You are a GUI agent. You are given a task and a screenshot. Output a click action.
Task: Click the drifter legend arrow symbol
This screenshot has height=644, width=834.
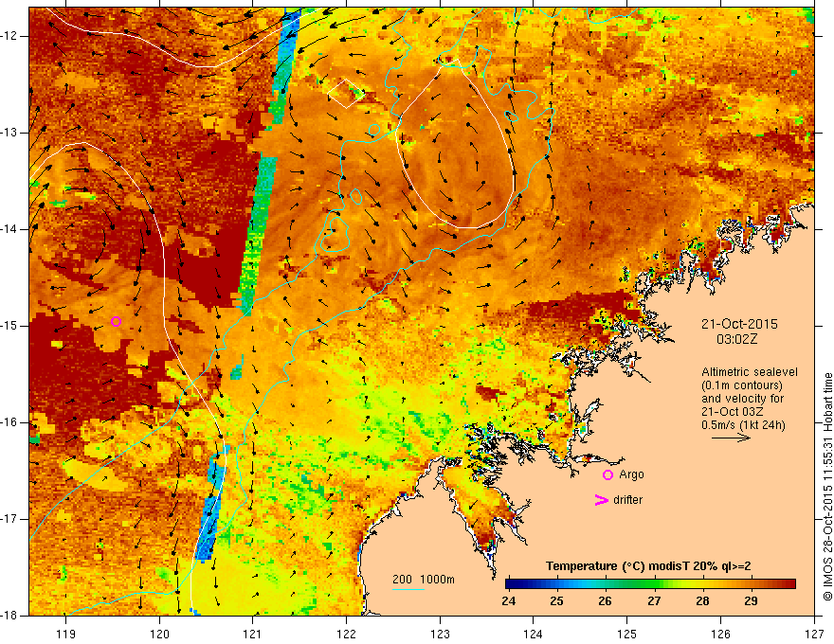(601, 500)
